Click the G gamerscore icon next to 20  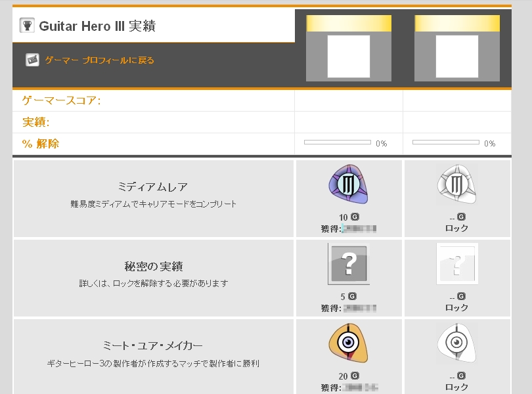pos(355,376)
